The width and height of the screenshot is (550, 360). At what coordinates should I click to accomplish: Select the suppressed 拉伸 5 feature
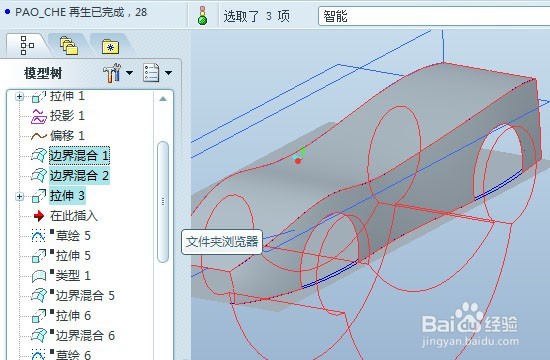(x=73, y=255)
